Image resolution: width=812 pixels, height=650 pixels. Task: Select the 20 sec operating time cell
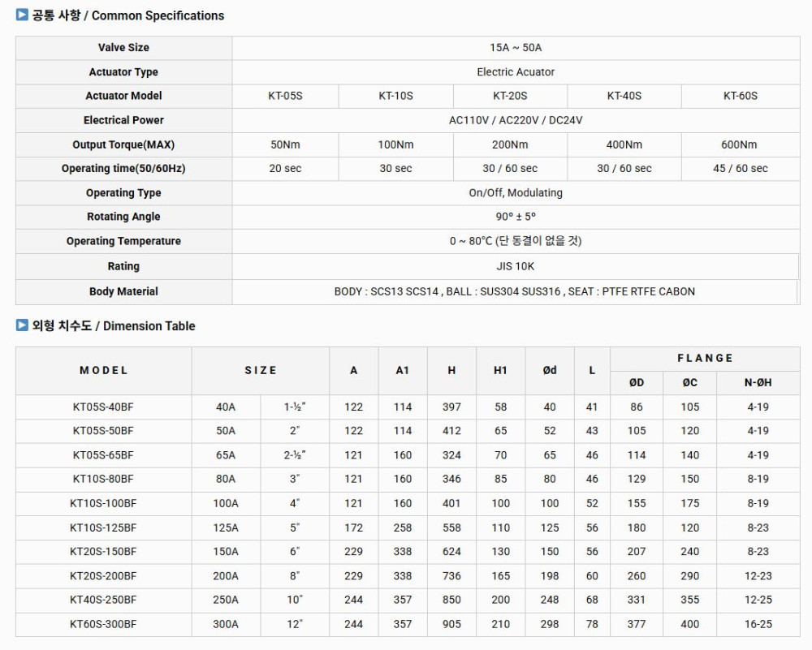pos(285,169)
